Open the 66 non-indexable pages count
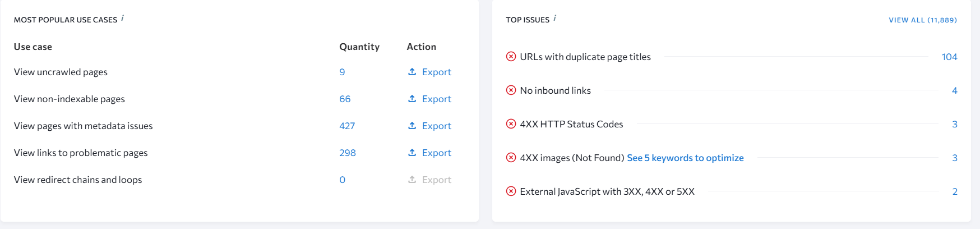Screen dimensions: 980x229 345,99
